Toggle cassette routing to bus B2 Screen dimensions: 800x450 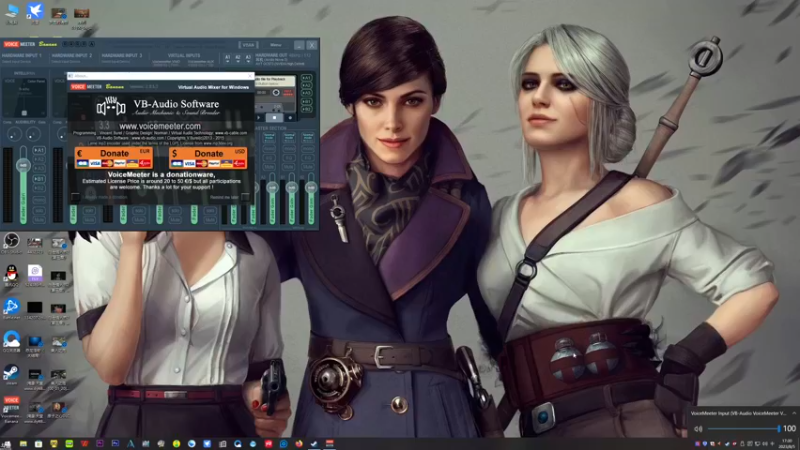click(306, 109)
